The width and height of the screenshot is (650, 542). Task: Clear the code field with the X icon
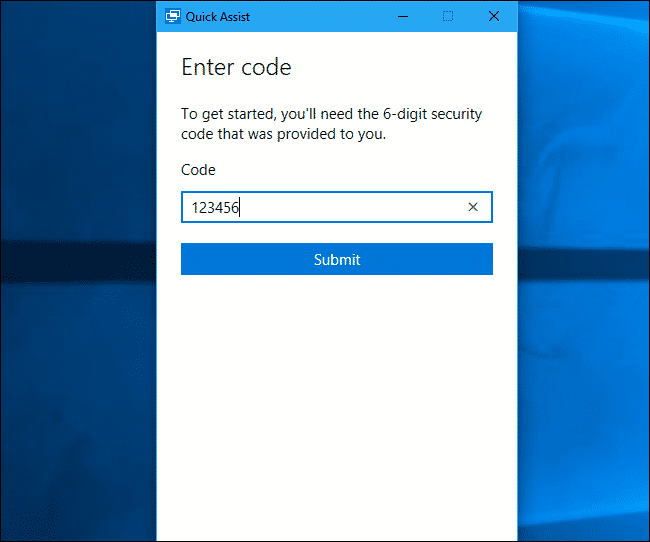coord(473,207)
